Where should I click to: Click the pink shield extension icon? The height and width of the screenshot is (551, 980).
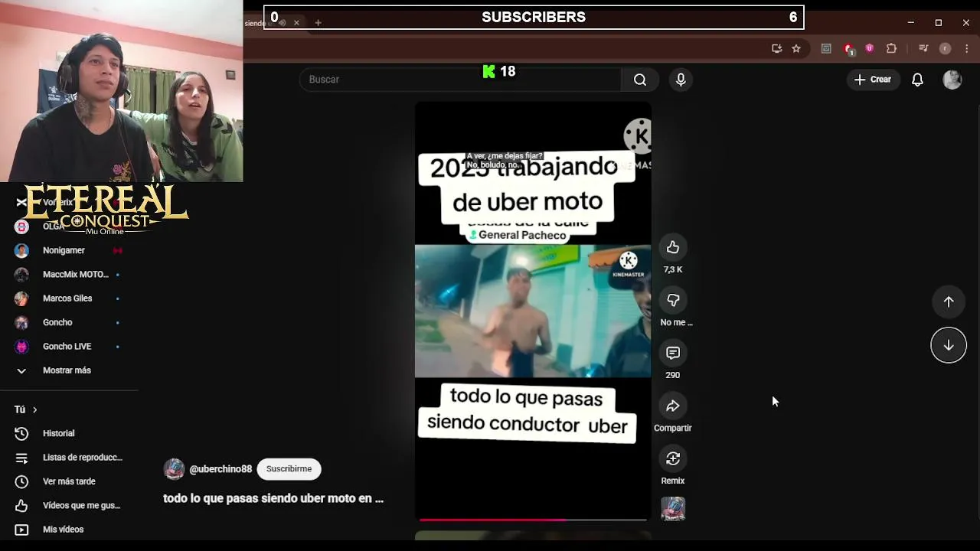pyautogui.click(x=870, y=48)
